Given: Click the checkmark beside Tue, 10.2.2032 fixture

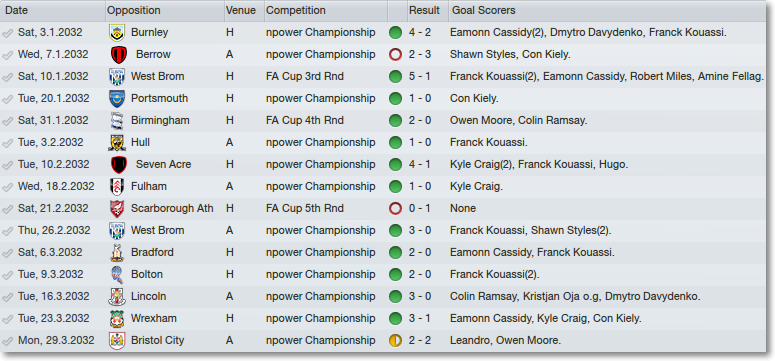Looking at the screenshot, I should [7, 165].
